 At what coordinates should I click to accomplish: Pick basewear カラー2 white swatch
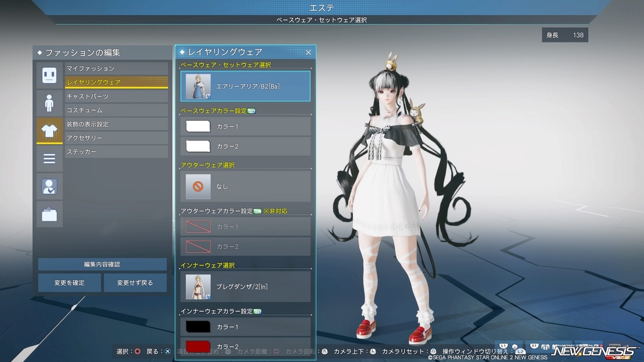click(x=198, y=146)
